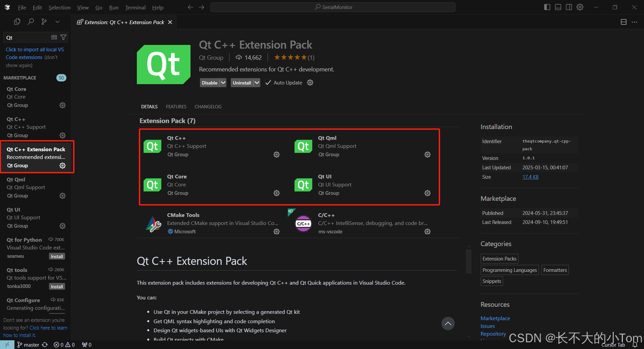Click the scroll-to-top circular arrow button

(448, 324)
